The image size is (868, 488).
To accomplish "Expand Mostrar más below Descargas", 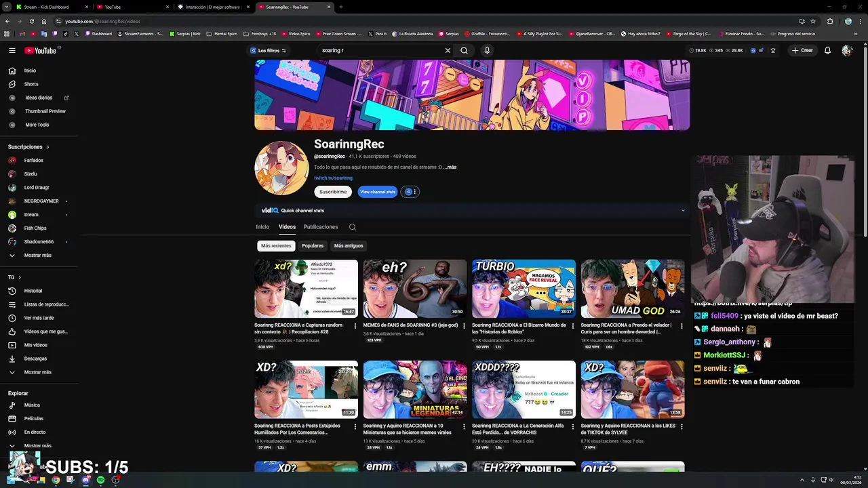I will (x=31, y=372).
